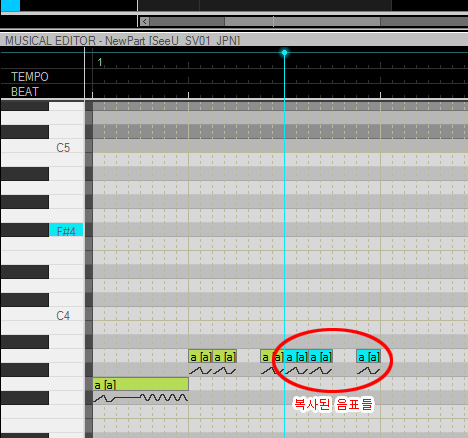Click the cyan part block in the track view
This screenshot has height=438, width=468.
pos(10,5)
